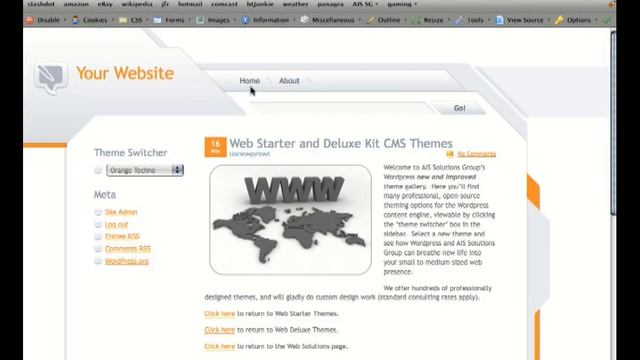Open the Outline toolbar menu
This screenshot has height=360, width=640.
click(387, 20)
